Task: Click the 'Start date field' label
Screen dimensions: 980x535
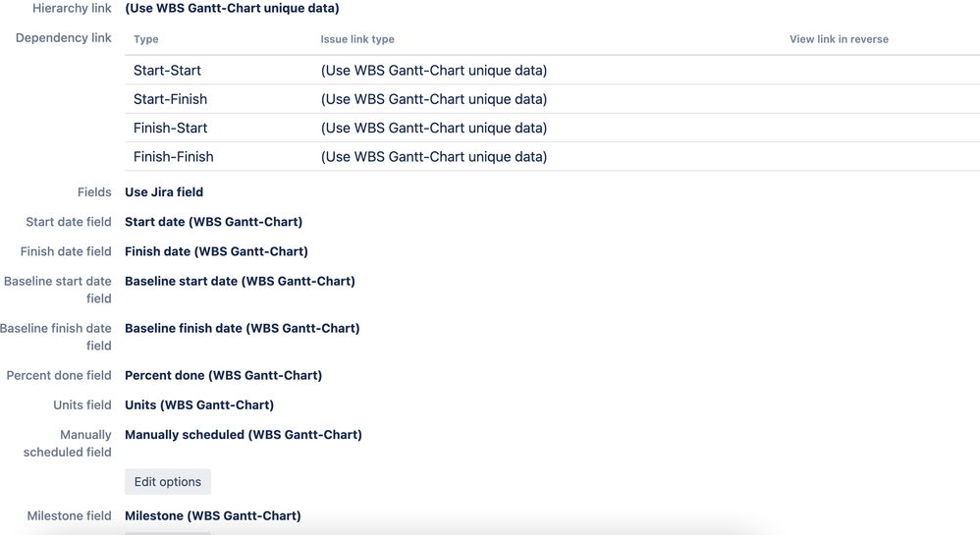Action: (x=68, y=222)
